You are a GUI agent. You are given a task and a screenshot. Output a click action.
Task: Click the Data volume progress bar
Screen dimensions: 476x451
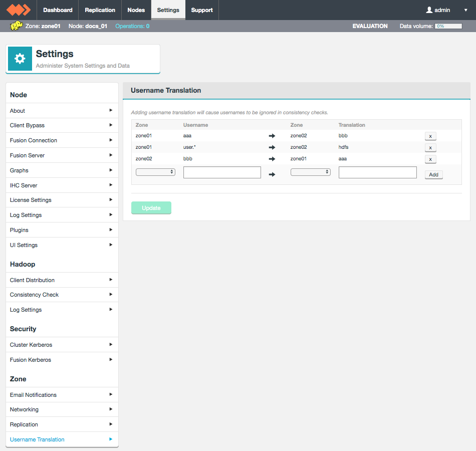click(x=448, y=26)
